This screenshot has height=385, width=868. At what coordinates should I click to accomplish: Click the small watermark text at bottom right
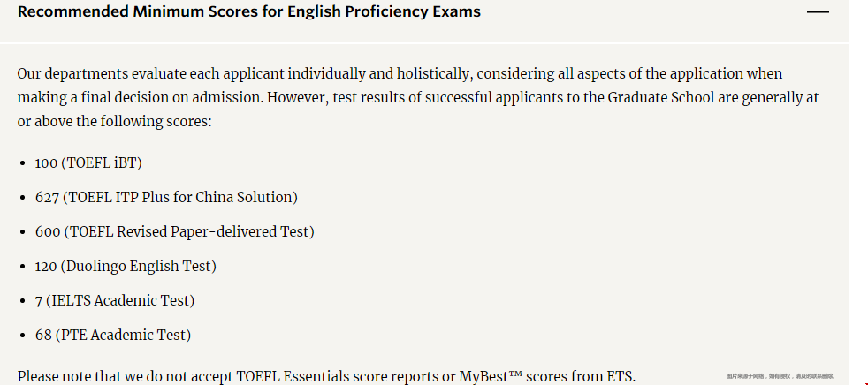pyautogui.click(x=780, y=376)
